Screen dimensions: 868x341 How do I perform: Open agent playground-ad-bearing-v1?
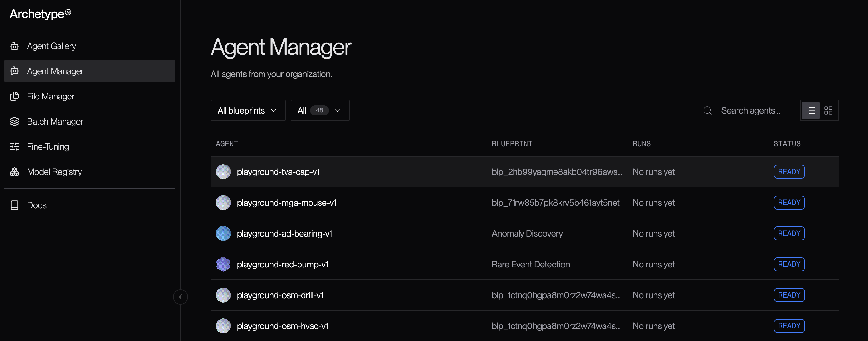(284, 233)
